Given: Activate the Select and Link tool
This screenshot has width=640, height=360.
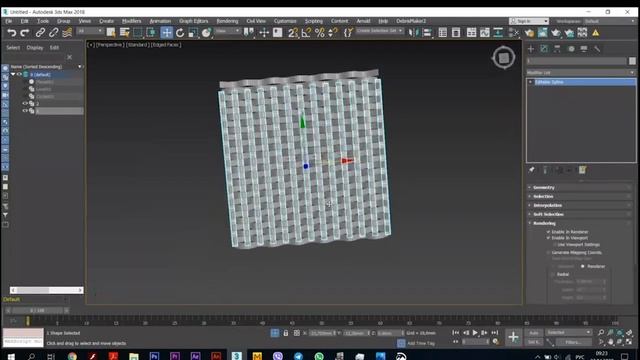Looking at the screenshot, I should (x=40, y=33).
